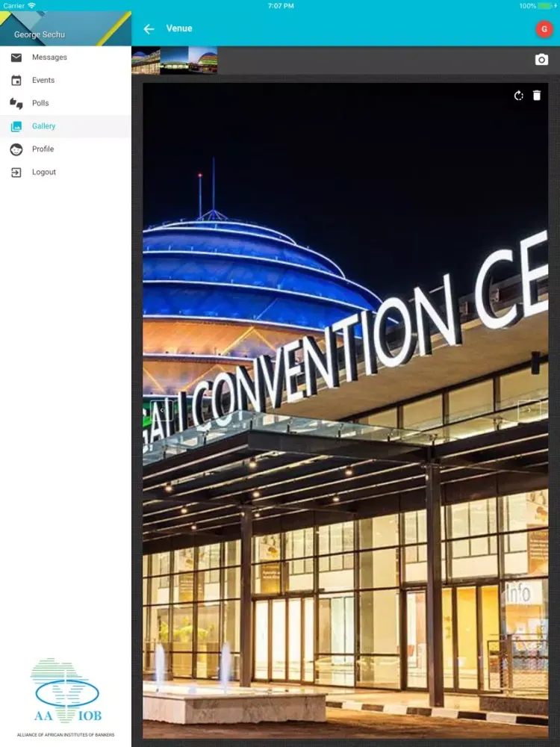Delete the displayed photo with trash icon
Screen dimensions: 560x747
click(x=537, y=96)
